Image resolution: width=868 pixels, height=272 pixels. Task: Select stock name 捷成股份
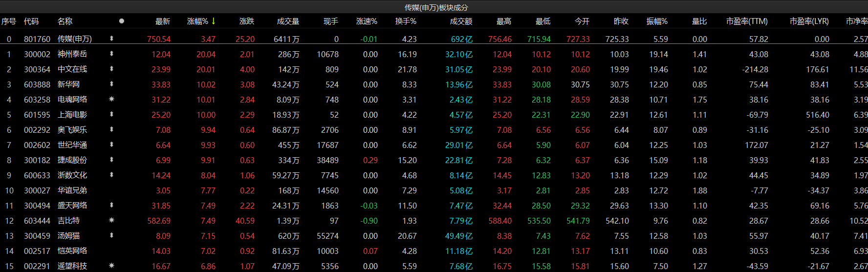tap(72, 160)
